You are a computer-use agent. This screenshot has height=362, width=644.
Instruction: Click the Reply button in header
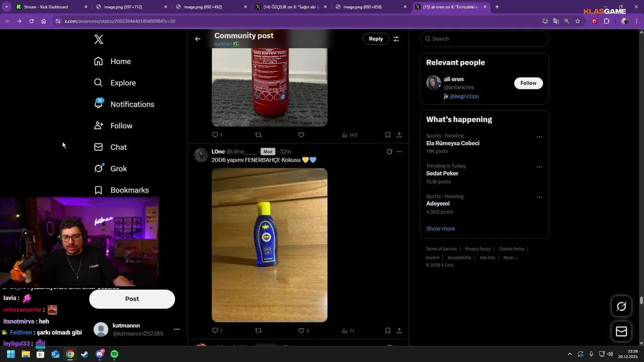point(376,39)
